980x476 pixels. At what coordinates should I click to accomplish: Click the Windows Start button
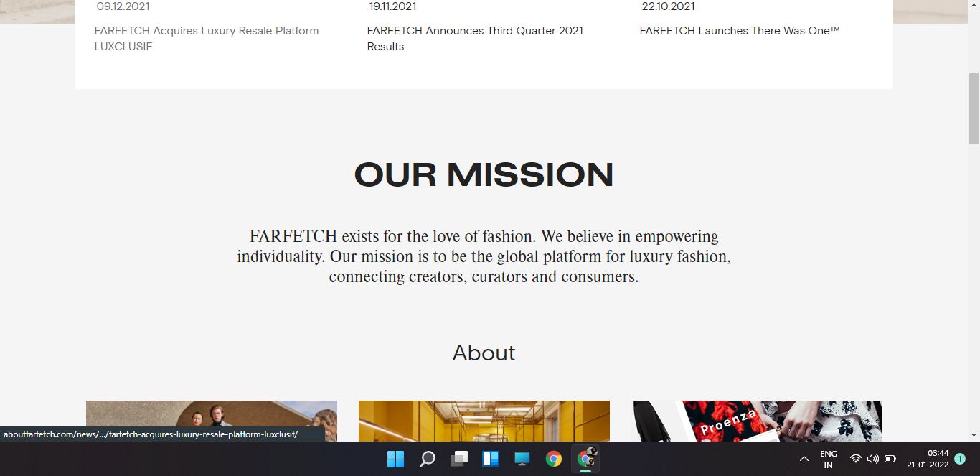point(395,459)
